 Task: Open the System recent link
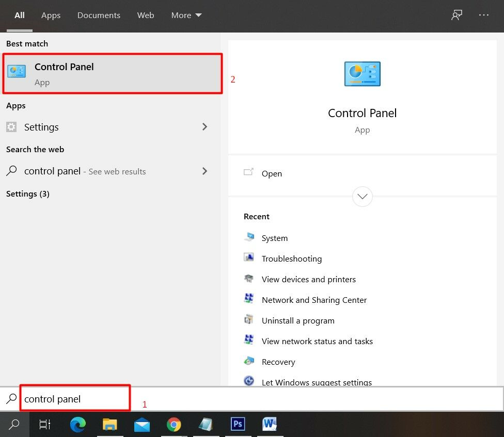pyautogui.click(x=275, y=238)
